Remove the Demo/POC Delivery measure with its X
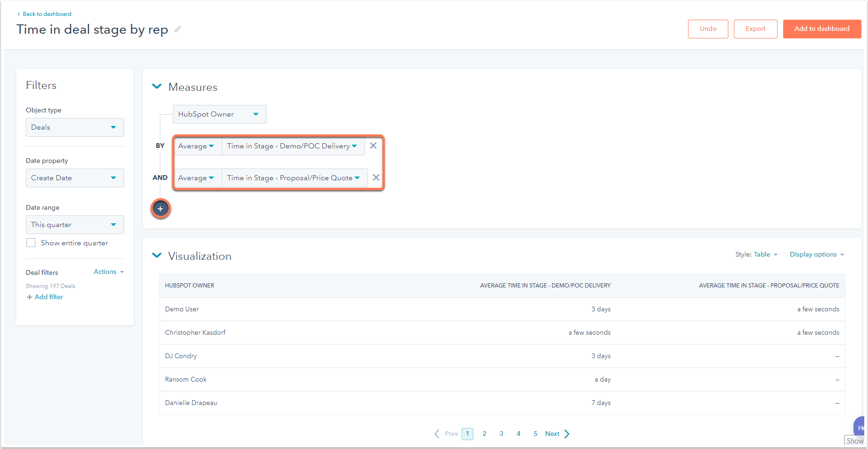868x449 pixels. coord(373,146)
